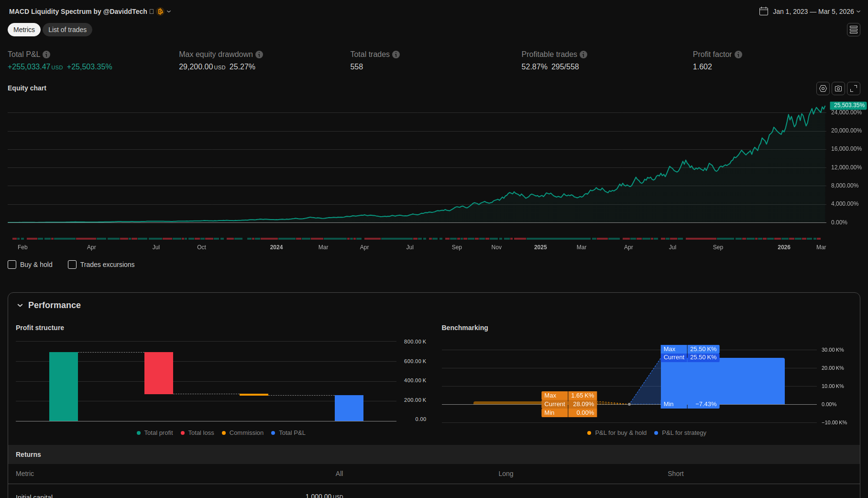Screen dimensions: 868x498
Task: Click the Profitable trades info icon
Action: point(583,55)
